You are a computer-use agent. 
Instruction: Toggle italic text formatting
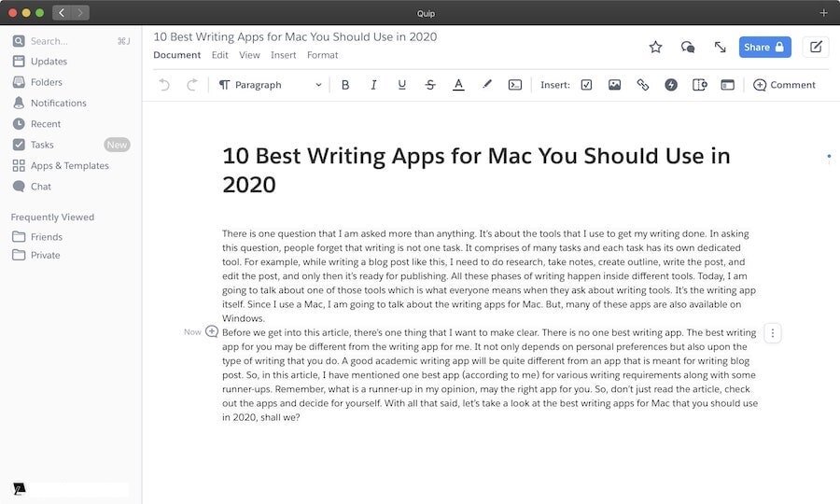(x=373, y=85)
